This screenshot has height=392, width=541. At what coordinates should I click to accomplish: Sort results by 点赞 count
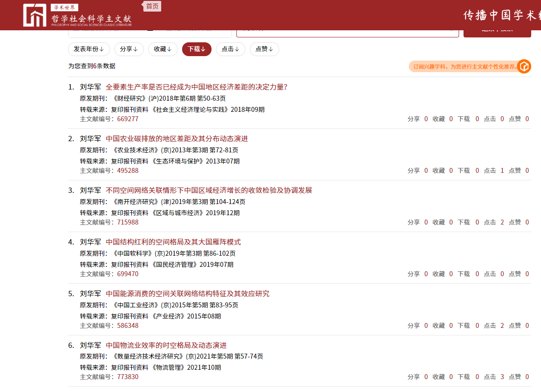264,49
